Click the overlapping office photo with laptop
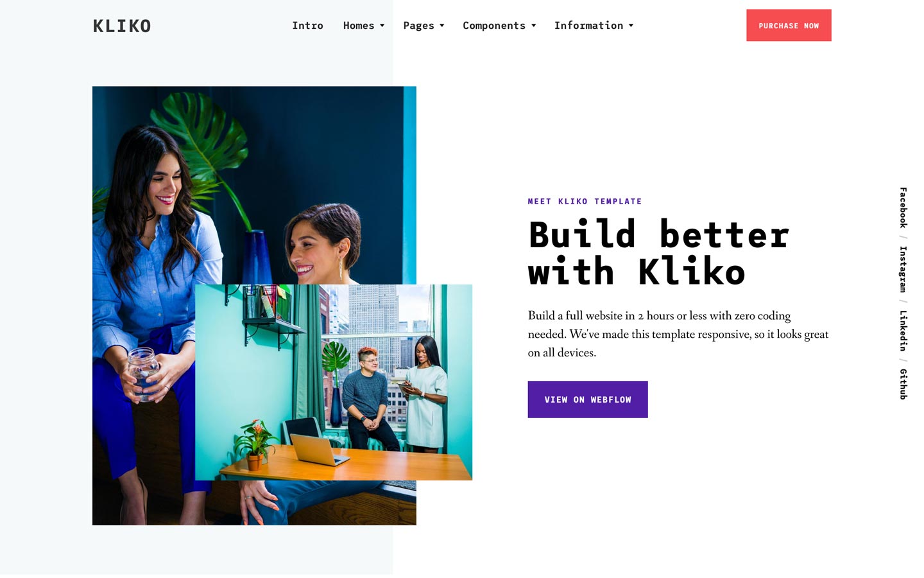 (x=334, y=382)
